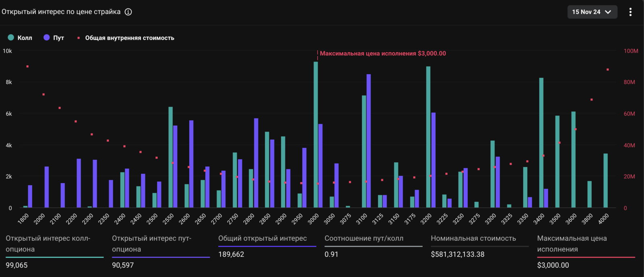The image size is (644, 277).
Task: Select the Номинальная стоимость stat
Action: 479,246
